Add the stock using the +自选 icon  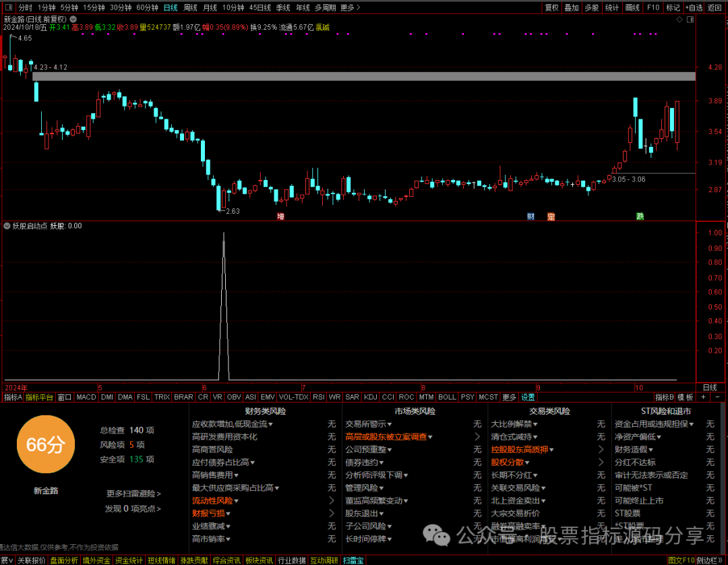(x=694, y=7)
